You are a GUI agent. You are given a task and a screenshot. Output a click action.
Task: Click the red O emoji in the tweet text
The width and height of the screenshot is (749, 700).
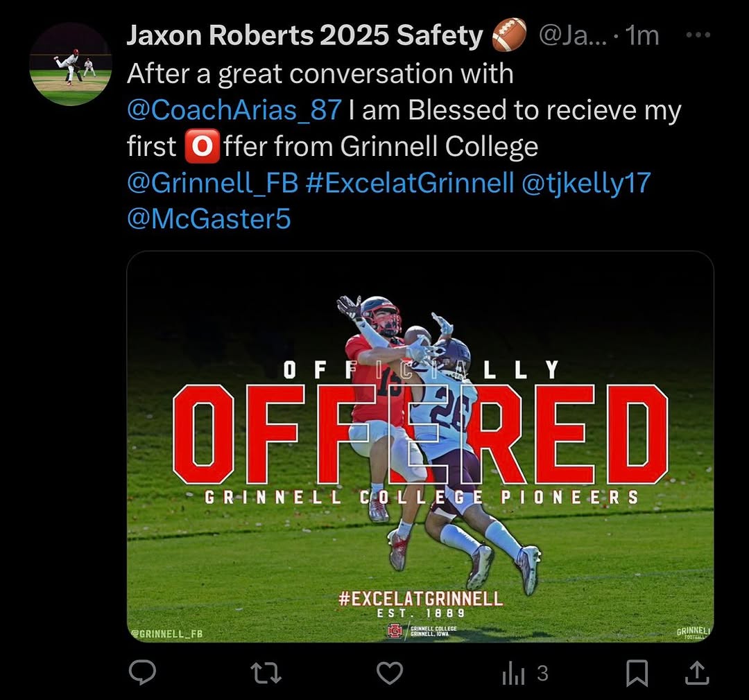[x=202, y=147]
